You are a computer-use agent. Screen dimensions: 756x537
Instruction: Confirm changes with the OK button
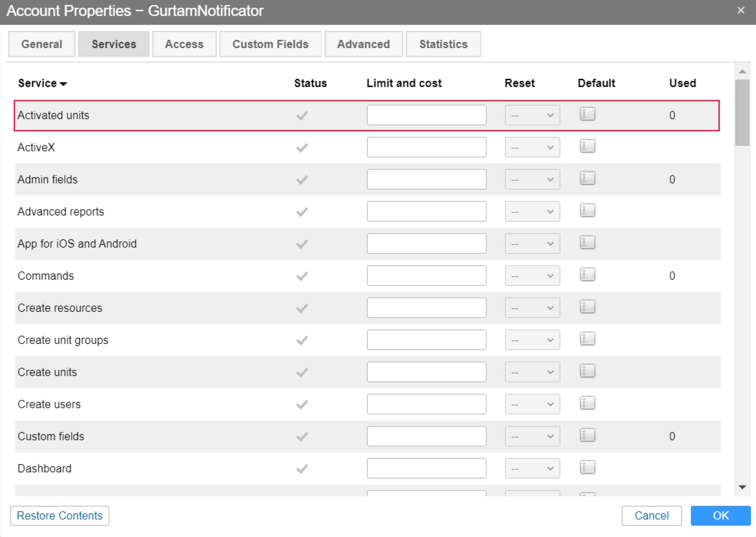pyautogui.click(x=720, y=516)
